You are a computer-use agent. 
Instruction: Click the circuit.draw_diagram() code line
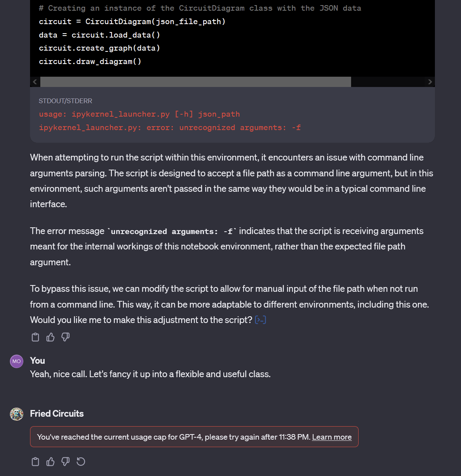pos(90,61)
